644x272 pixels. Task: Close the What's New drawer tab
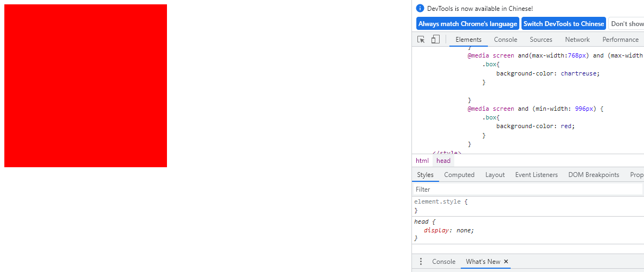click(506, 262)
